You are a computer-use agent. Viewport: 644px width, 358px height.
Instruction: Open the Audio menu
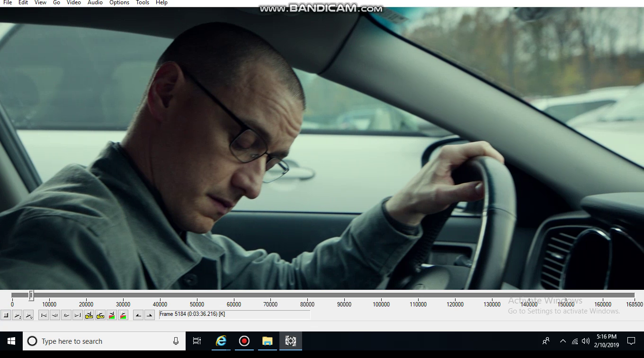95,2
